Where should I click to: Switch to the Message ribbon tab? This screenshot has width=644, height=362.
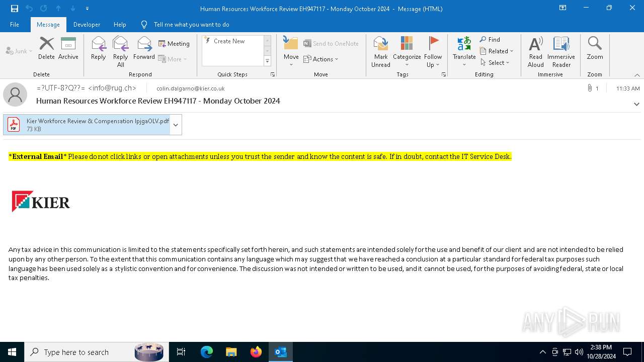pyautogui.click(x=48, y=24)
